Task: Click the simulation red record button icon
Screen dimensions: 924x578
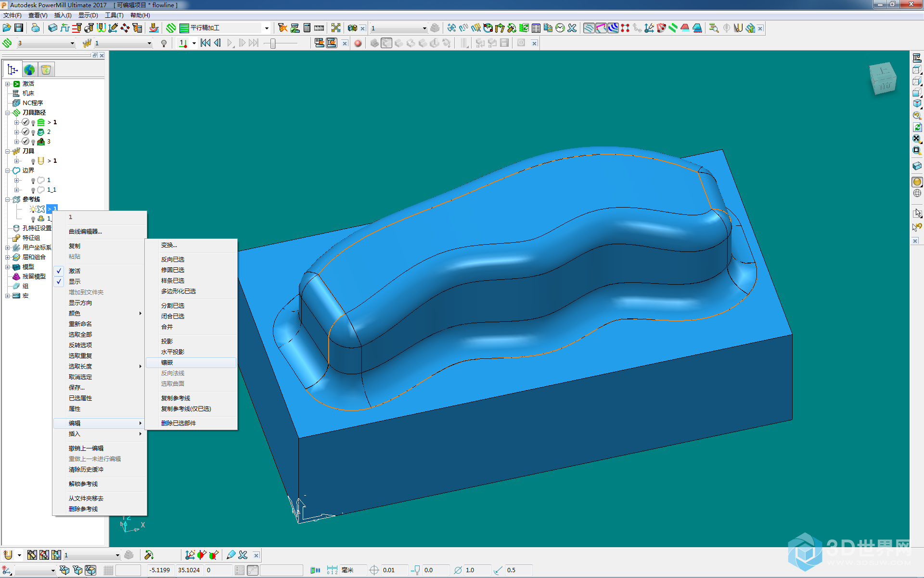Action: pyautogui.click(x=358, y=43)
